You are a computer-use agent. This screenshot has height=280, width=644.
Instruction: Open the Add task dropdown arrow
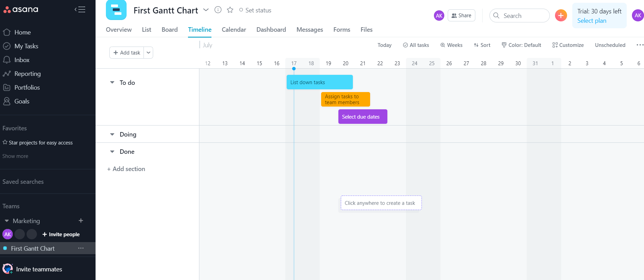[148, 53]
